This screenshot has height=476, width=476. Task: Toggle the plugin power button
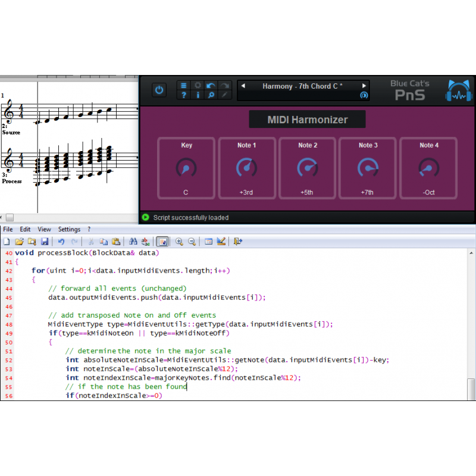[159, 89]
